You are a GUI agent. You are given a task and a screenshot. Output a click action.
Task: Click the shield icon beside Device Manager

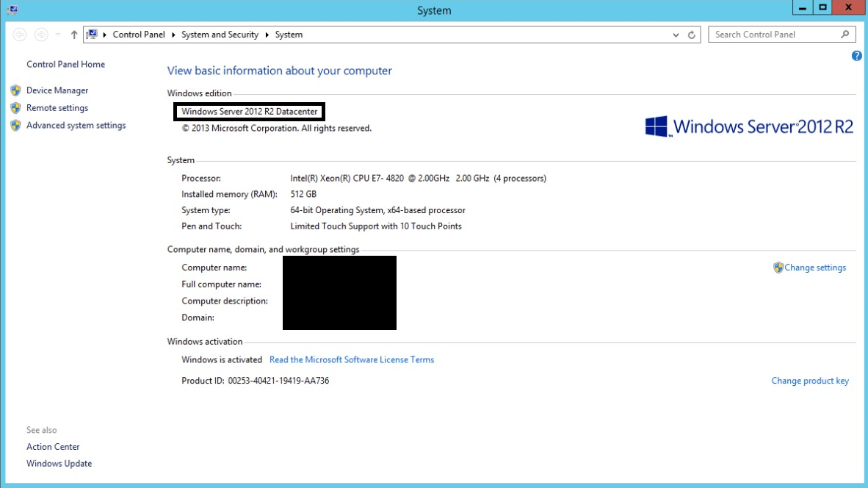tap(15, 90)
